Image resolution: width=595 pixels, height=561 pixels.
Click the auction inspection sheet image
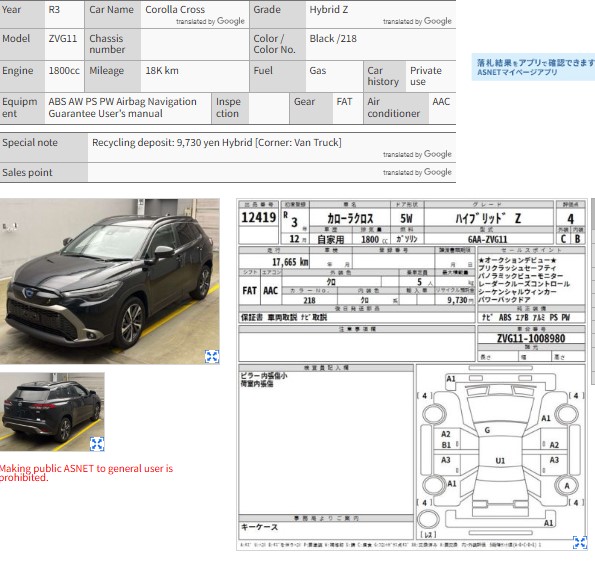pos(412,374)
